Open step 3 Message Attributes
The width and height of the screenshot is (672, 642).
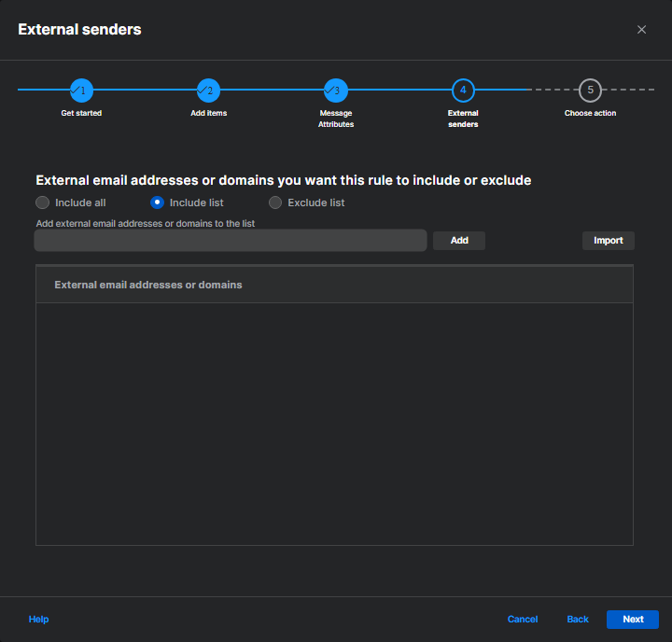tap(336, 91)
